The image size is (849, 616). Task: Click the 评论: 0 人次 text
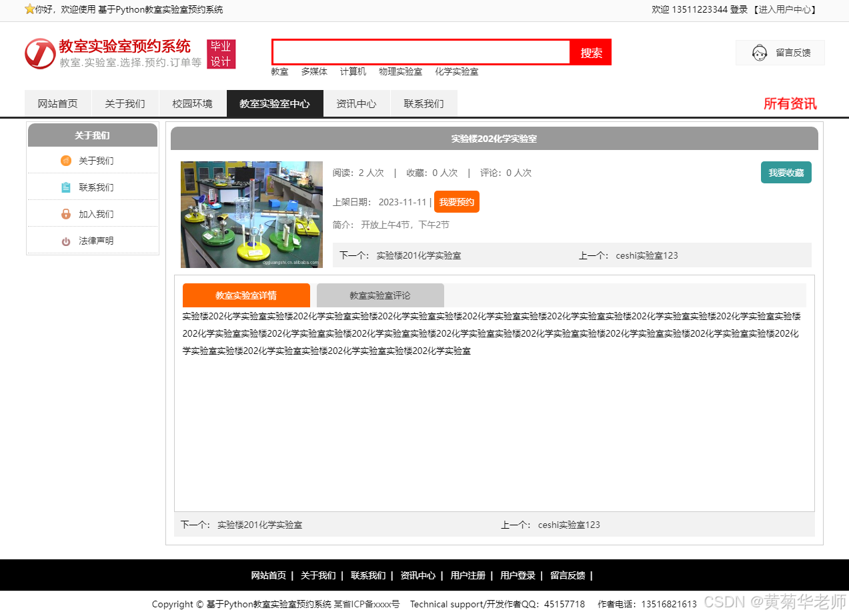[x=506, y=173]
